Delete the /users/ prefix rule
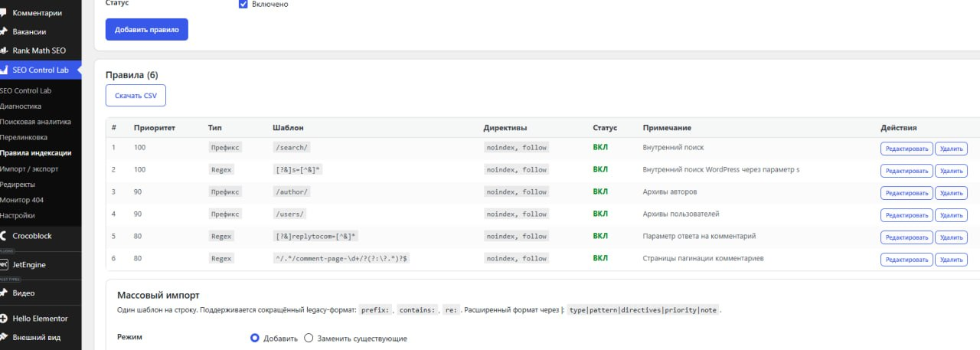Screen dimensions: 980x350 point(951,215)
